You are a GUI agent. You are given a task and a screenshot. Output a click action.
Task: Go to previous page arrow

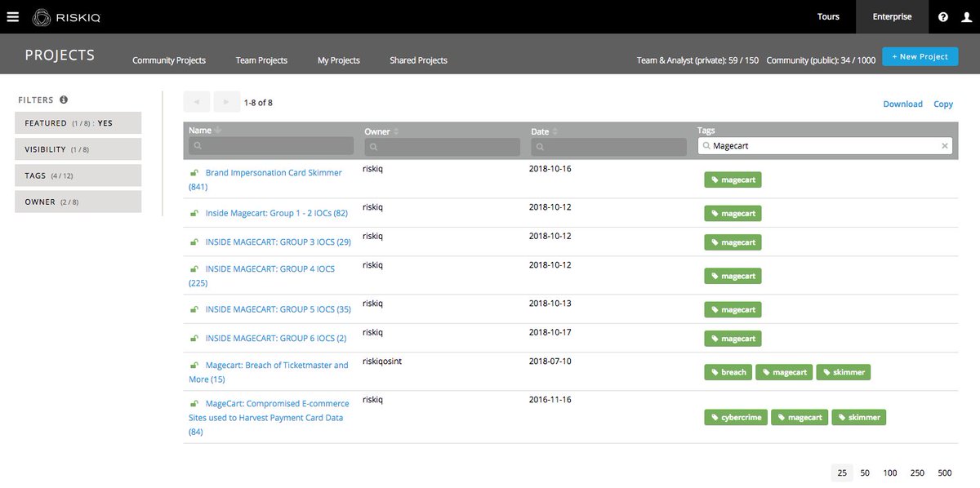point(197,102)
